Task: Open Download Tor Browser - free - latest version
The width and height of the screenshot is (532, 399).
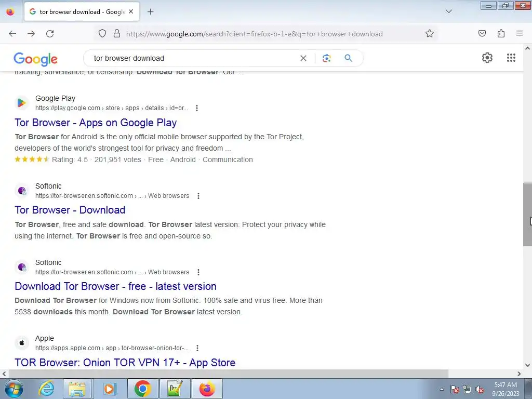Action: click(x=115, y=286)
